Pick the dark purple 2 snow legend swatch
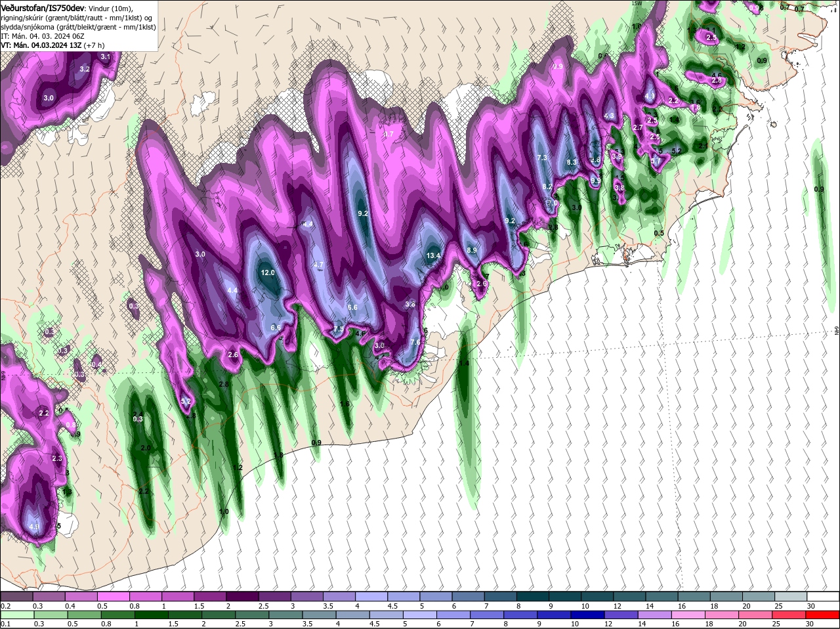The image size is (840, 629). (242, 597)
